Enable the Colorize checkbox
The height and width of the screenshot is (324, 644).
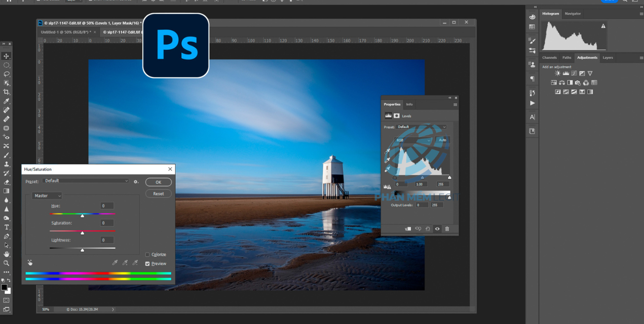[147, 254]
